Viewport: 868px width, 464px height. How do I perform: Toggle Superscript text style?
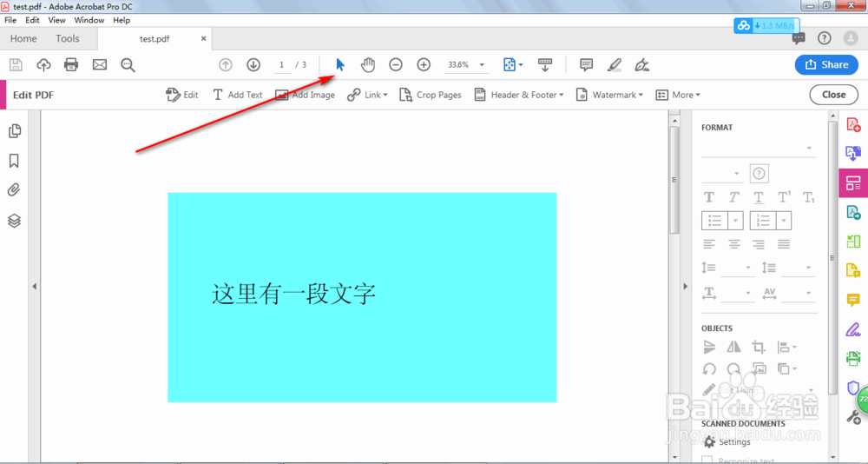(785, 197)
